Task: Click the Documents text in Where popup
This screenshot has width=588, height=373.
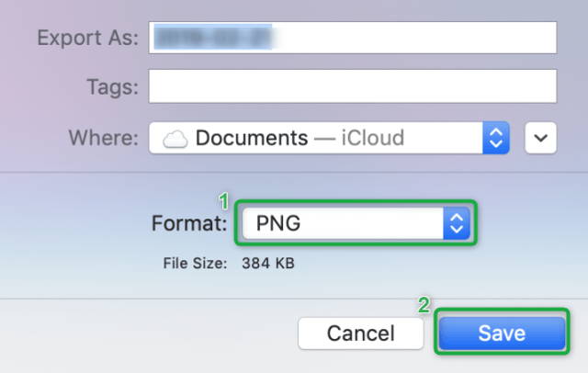Action: [252, 138]
